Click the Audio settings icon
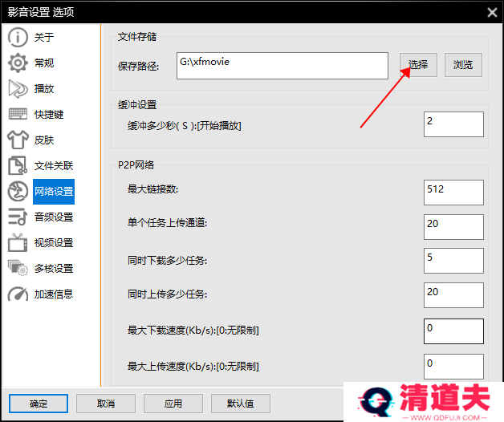Viewport: 504px width, 422px height. tap(18, 217)
